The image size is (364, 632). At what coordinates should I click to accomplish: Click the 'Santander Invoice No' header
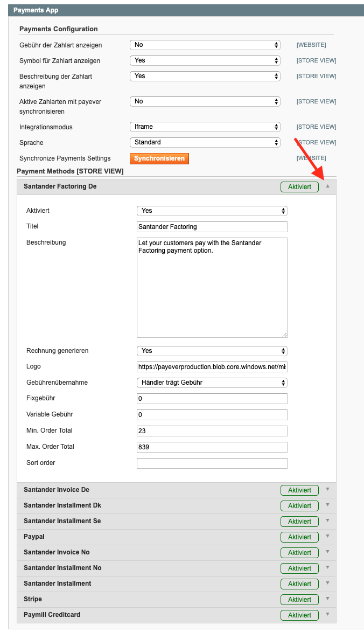coord(177,553)
